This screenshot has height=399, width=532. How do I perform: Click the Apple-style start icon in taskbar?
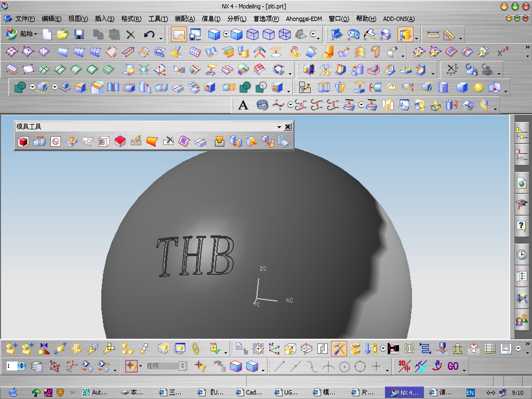coord(13,393)
